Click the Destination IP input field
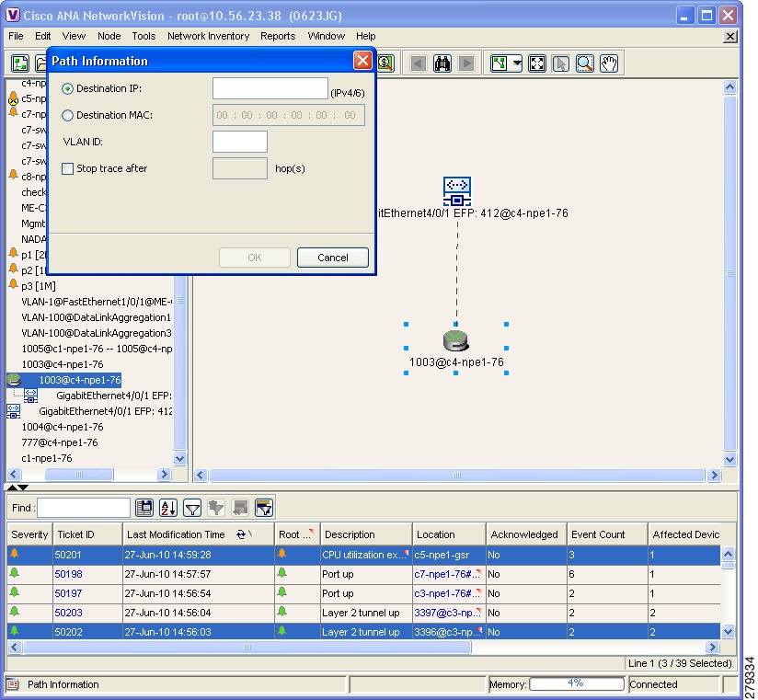The width and height of the screenshot is (758, 700). (270, 88)
